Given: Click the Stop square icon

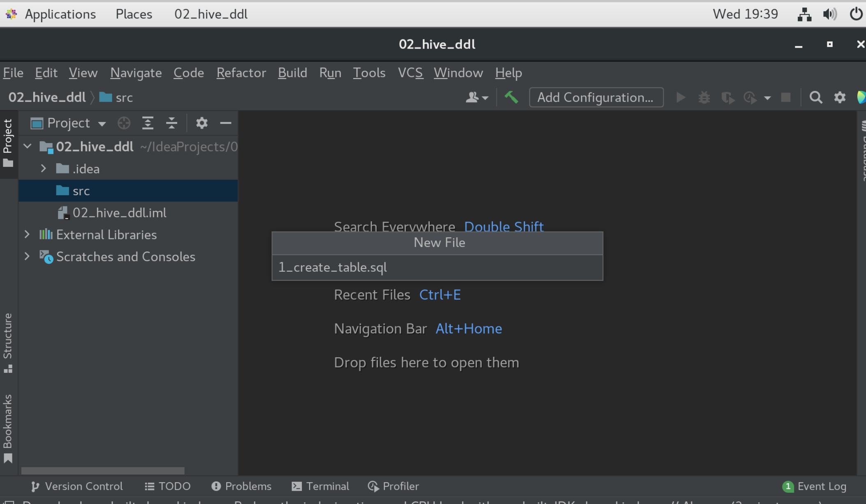Looking at the screenshot, I should tap(786, 97).
